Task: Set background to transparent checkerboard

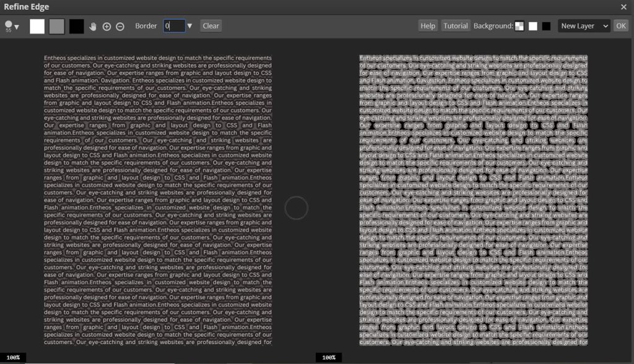Action: (519, 26)
